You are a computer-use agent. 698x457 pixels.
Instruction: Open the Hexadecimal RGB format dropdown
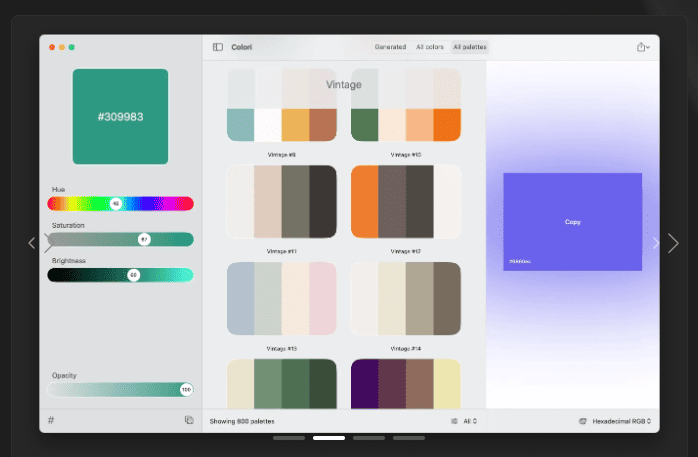click(x=621, y=421)
